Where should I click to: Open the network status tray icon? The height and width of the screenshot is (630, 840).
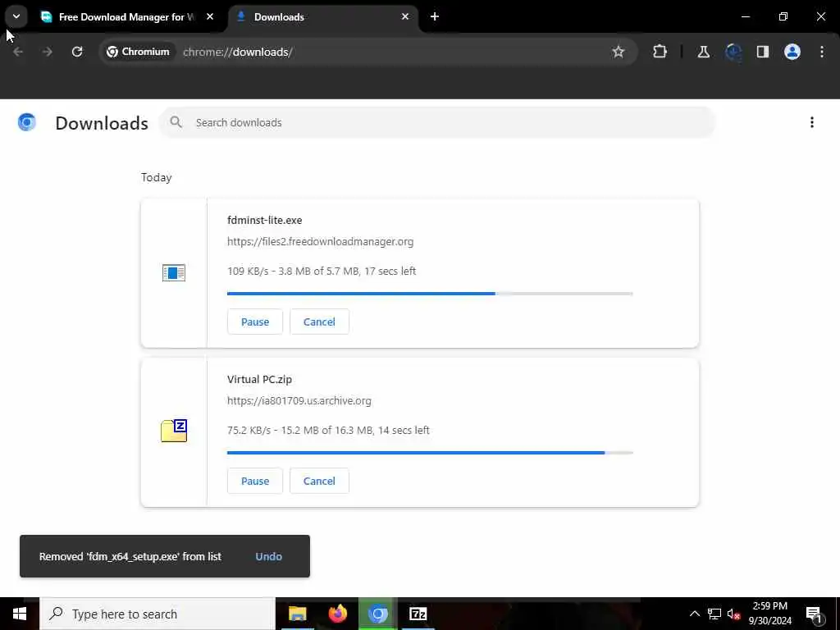click(714, 614)
